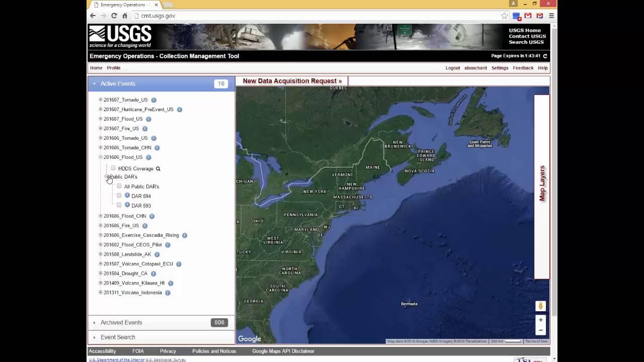Bookmark page with star icon
The width and height of the screenshot is (644, 362).
[x=504, y=16]
